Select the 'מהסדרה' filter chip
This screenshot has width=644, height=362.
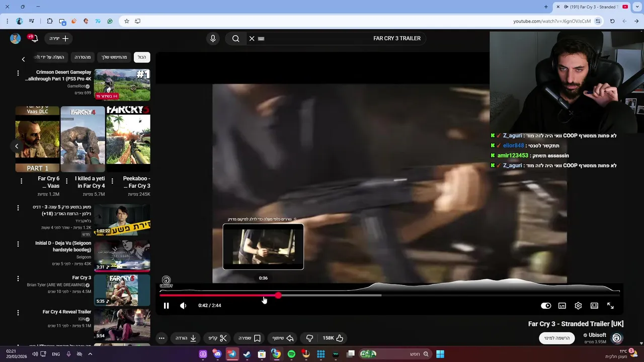tap(83, 57)
